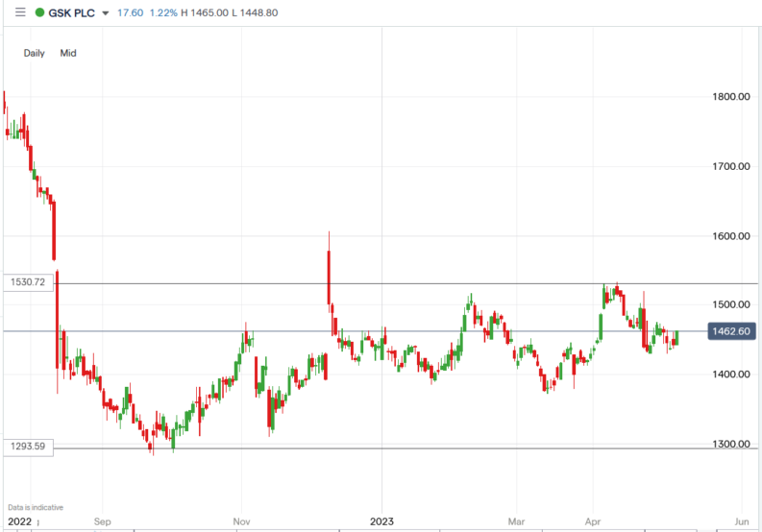
Task: Click the green market status dot
Action: click(x=38, y=12)
